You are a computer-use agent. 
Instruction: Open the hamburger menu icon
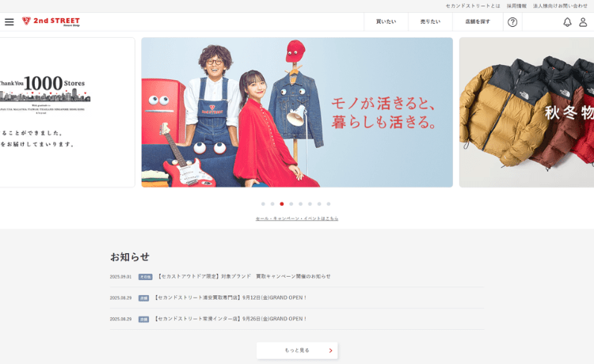pyautogui.click(x=10, y=22)
